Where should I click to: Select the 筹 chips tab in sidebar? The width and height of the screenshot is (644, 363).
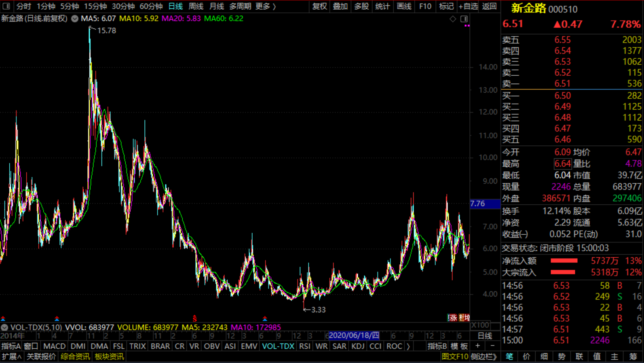633,357
